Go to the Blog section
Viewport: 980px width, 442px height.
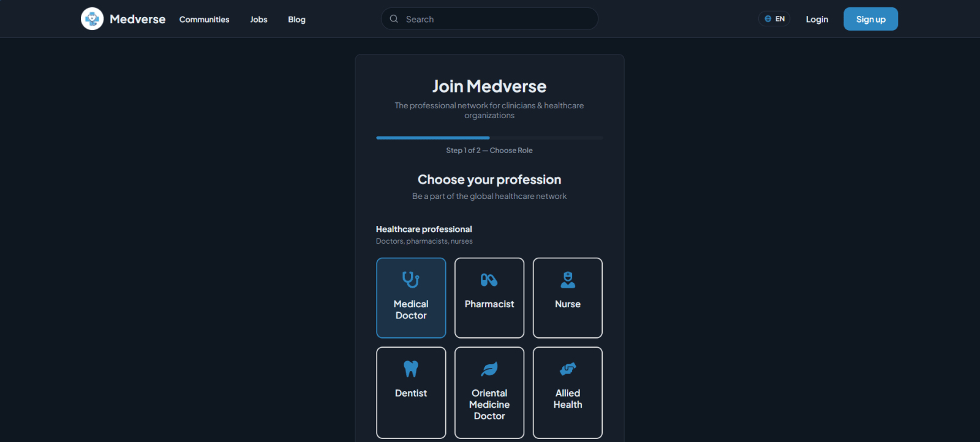click(x=296, y=20)
